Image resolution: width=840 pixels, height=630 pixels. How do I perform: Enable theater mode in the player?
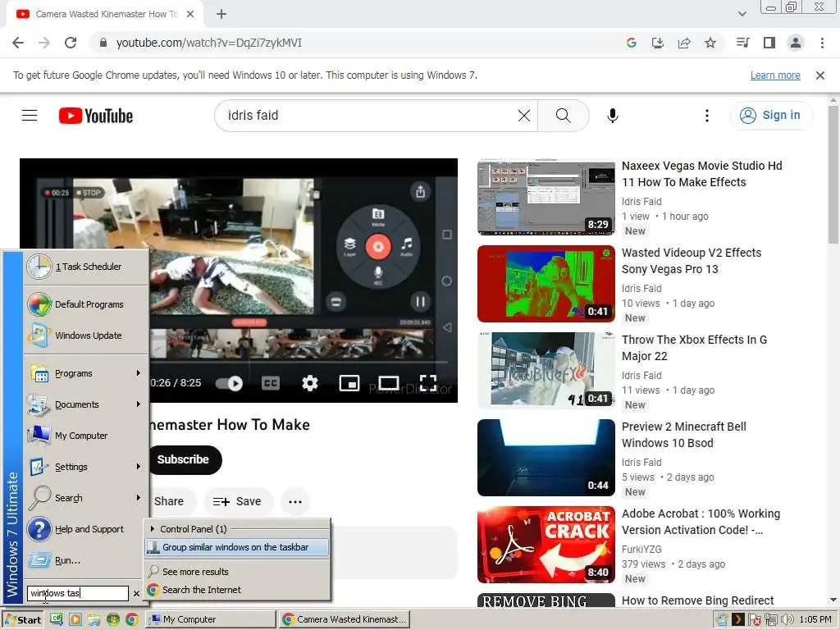pos(388,383)
